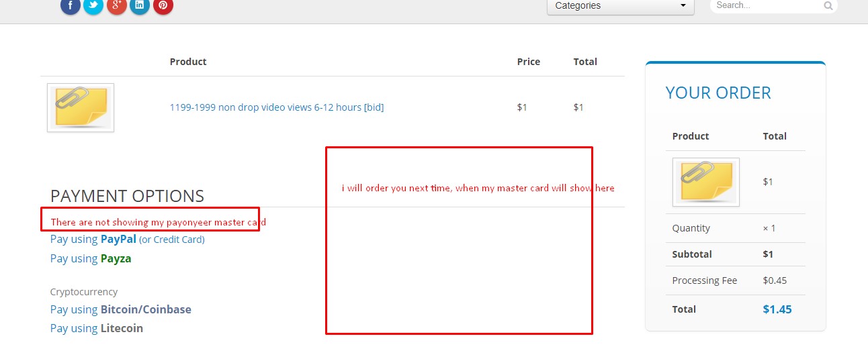Click the Processing Fee label
The image size is (868, 361).
(705, 280)
